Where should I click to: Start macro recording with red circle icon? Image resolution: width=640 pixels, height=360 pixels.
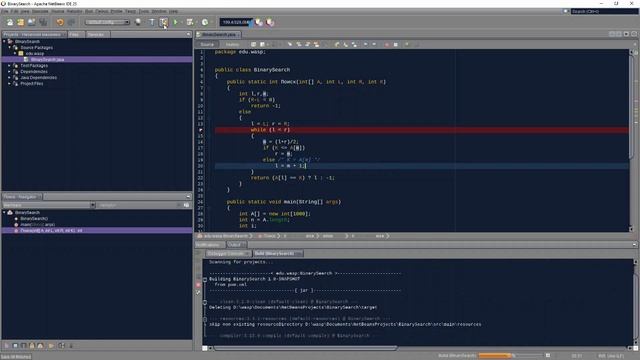click(387, 44)
